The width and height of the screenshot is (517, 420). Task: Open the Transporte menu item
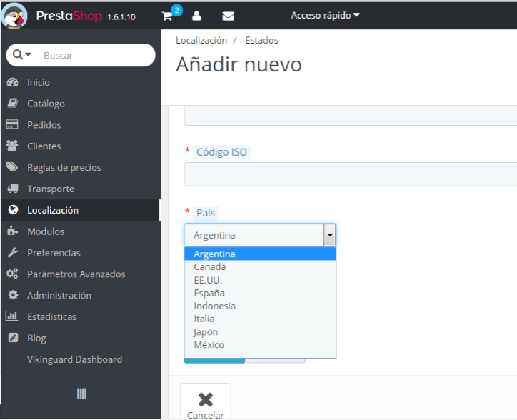(x=51, y=189)
